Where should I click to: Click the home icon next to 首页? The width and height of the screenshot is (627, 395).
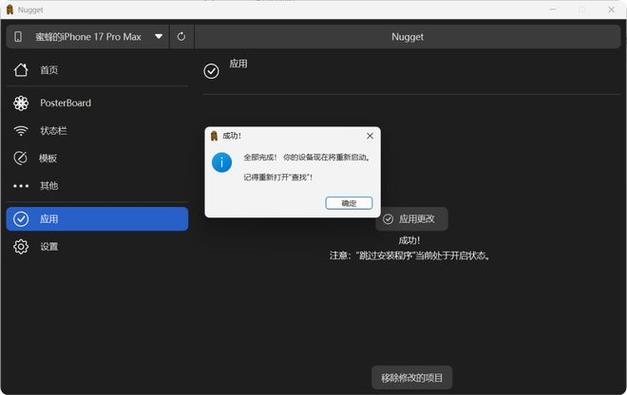tap(21, 70)
